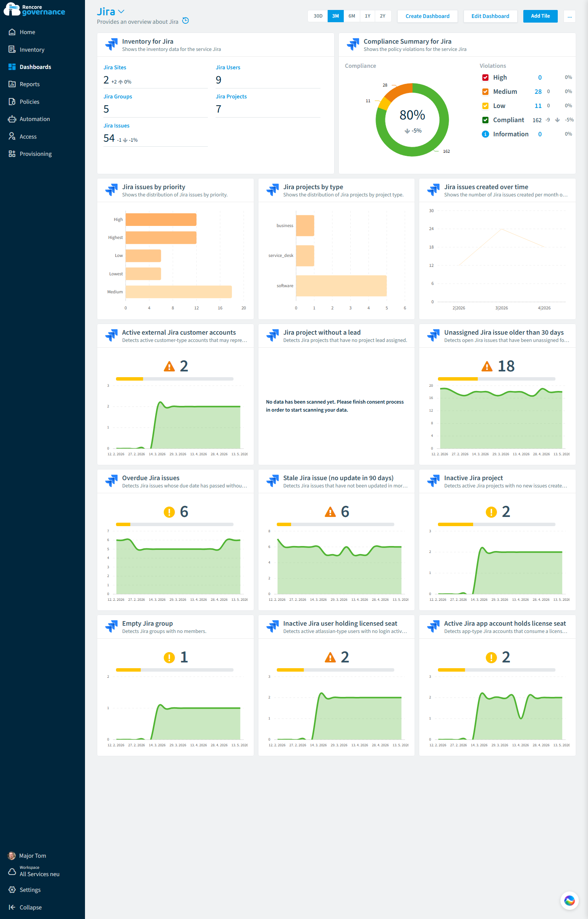Expand the Jira dashboard dropdown chevron

(121, 12)
